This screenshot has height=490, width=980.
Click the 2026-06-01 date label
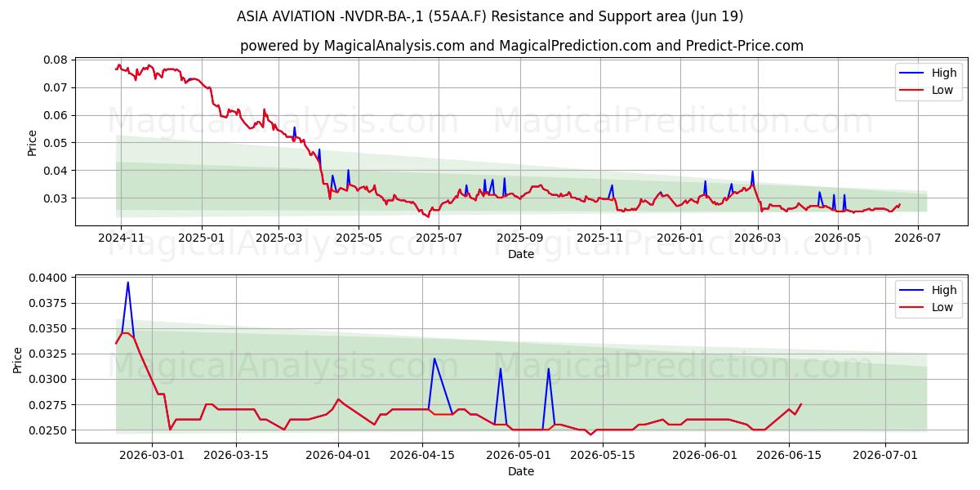pos(705,456)
